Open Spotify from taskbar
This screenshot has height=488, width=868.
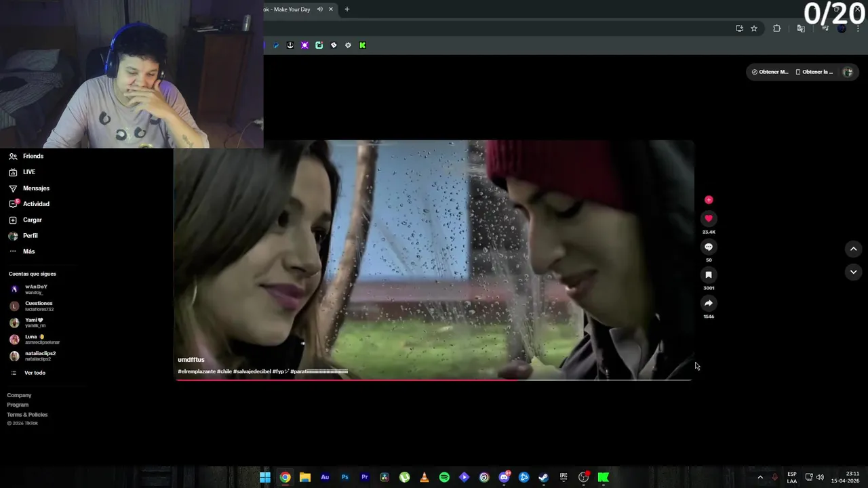pyautogui.click(x=444, y=477)
